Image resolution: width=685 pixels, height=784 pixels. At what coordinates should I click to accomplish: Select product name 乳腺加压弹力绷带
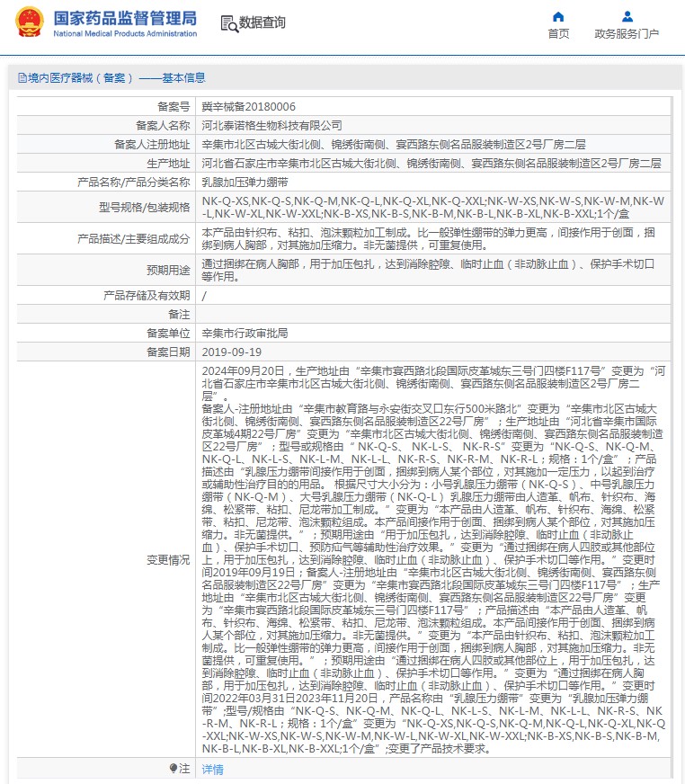(x=245, y=182)
